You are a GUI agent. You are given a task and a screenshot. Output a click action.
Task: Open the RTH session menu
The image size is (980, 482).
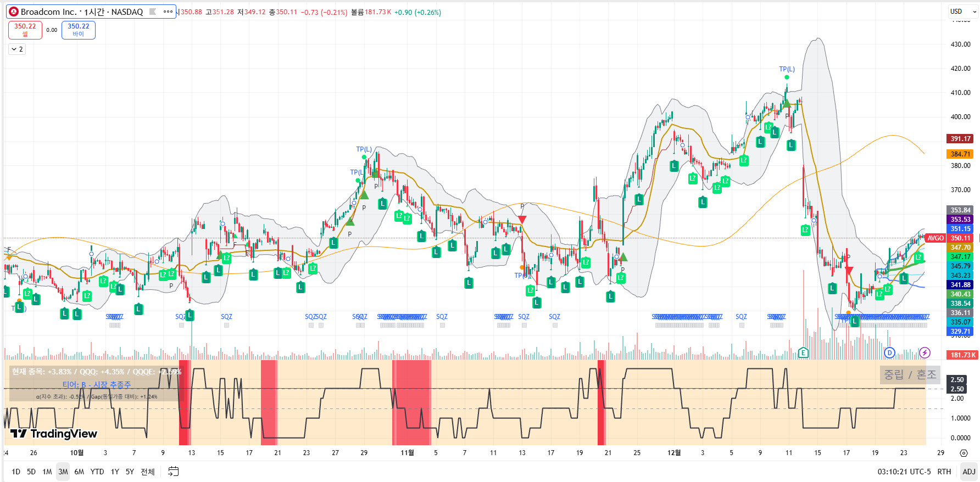coord(944,472)
